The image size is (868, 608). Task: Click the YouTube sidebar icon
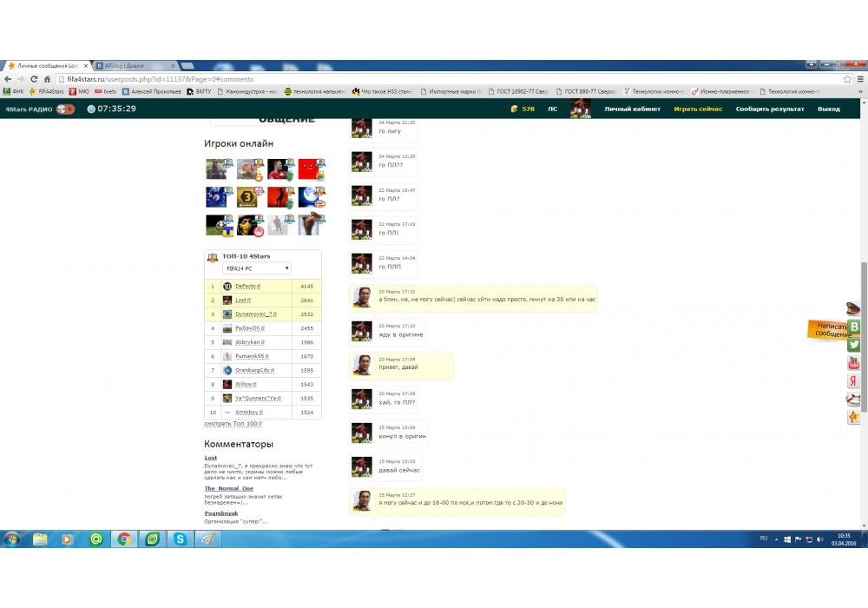click(854, 362)
